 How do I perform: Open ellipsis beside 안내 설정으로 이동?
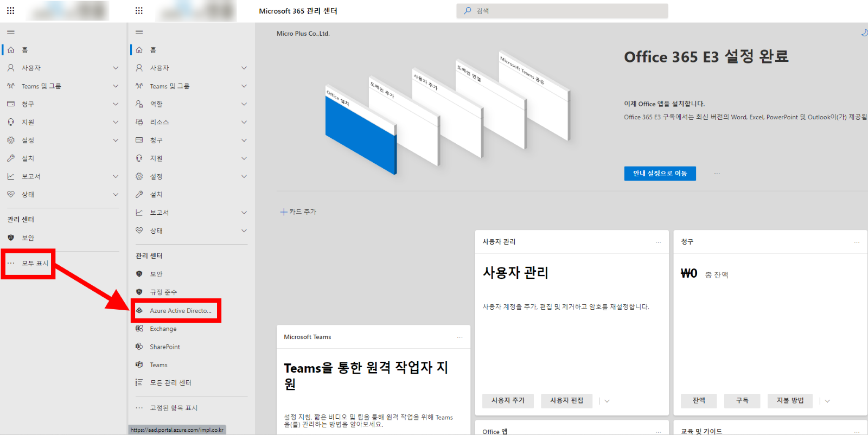(717, 174)
